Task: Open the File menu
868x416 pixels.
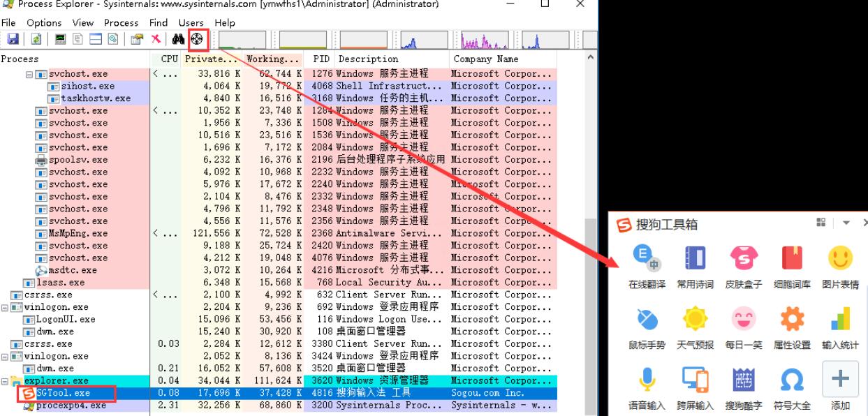Action: click(8, 23)
